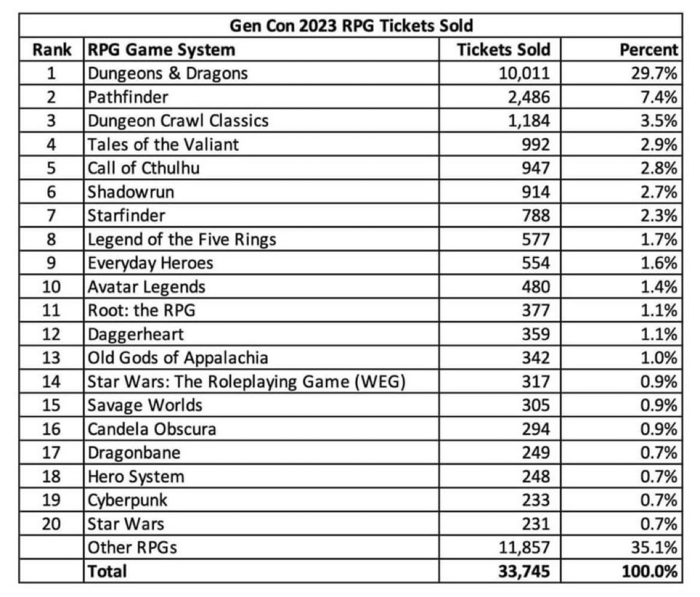Select the Dungeons & Dragons cell
The width and height of the screenshot is (700, 597).
tap(168, 73)
